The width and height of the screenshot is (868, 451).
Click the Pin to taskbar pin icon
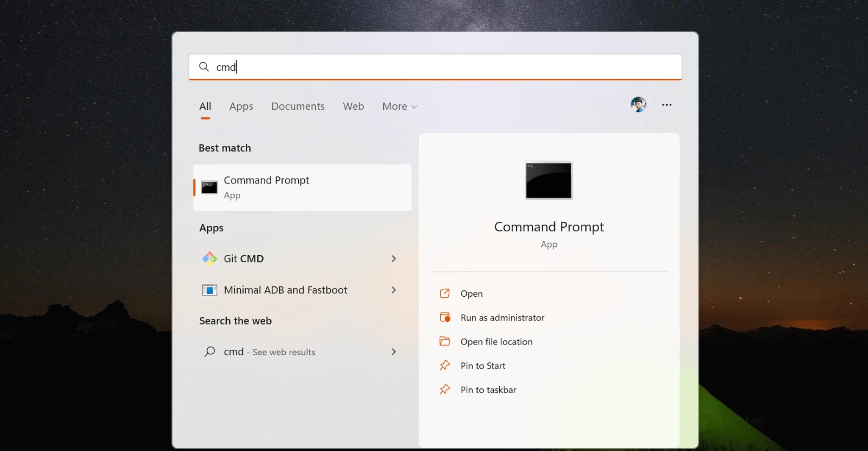[445, 390]
